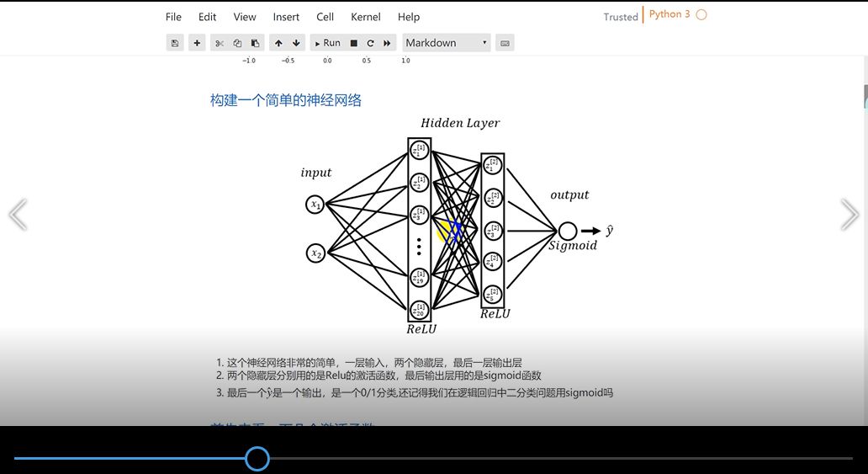Restart and run all cells icon
The height and width of the screenshot is (474, 868).
coord(387,43)
